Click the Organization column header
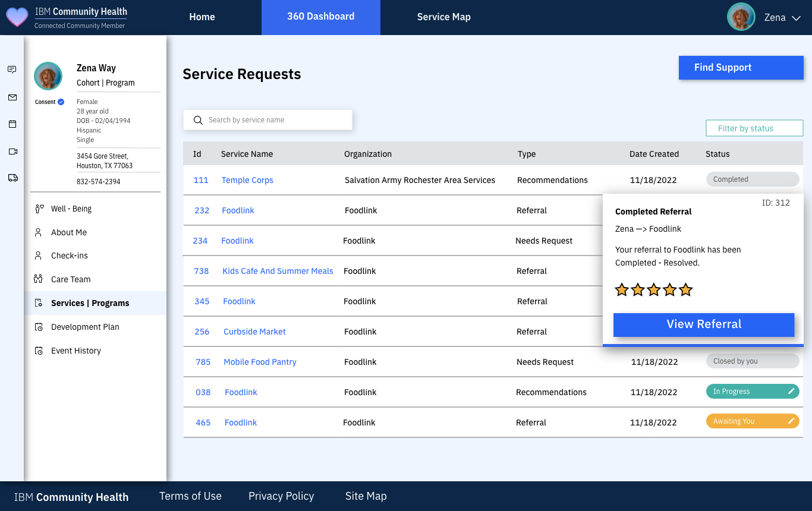812x511 pixels. pos(368,154)
